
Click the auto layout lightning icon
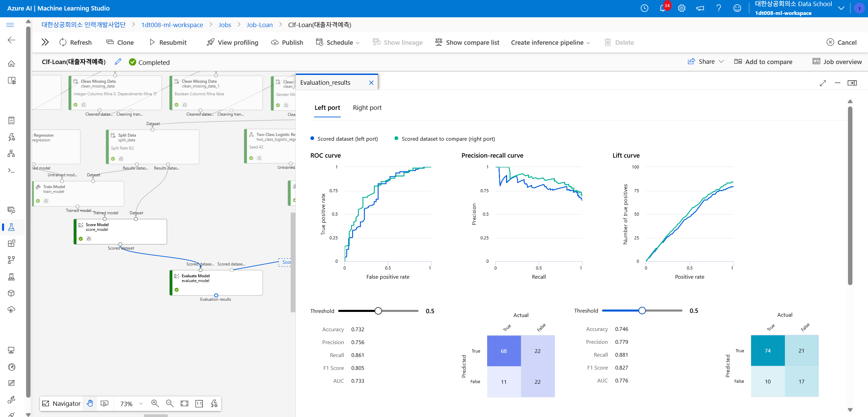pos(214,403)
